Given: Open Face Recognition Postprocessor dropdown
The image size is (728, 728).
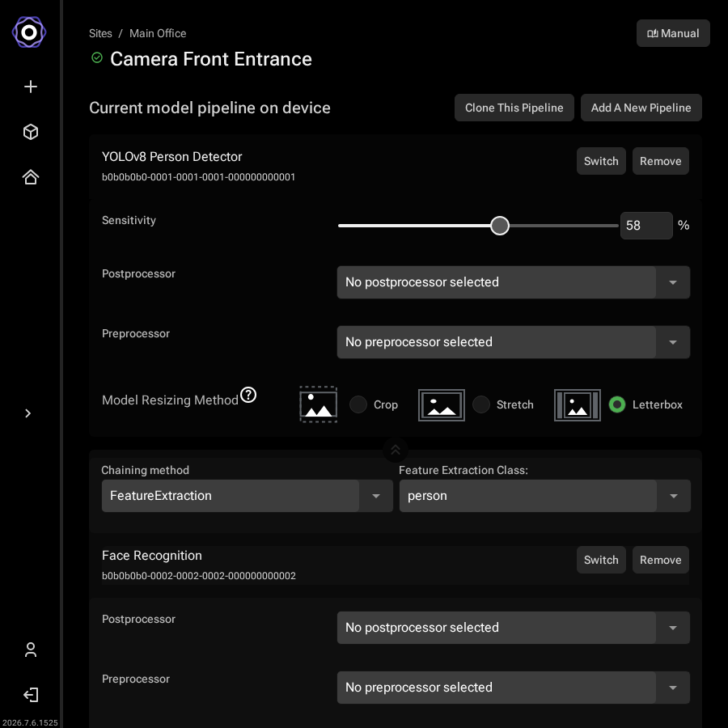Looking at the screenshot, I should (514, 628).
